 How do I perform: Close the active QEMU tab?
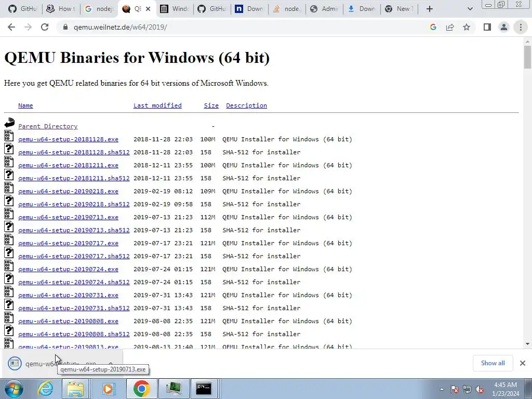pyautogui.click(x=148, y=9)
